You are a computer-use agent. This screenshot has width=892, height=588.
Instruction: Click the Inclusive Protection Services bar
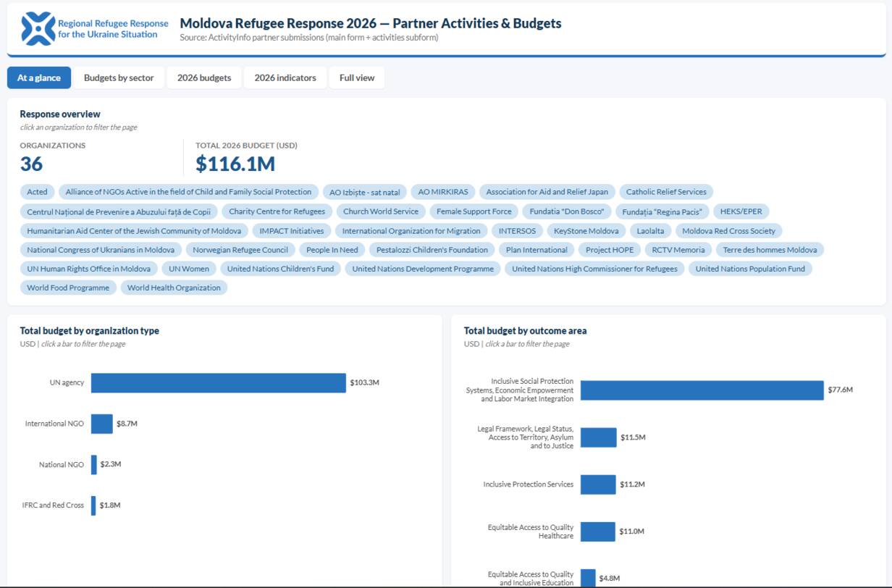(x=598, y=484)
